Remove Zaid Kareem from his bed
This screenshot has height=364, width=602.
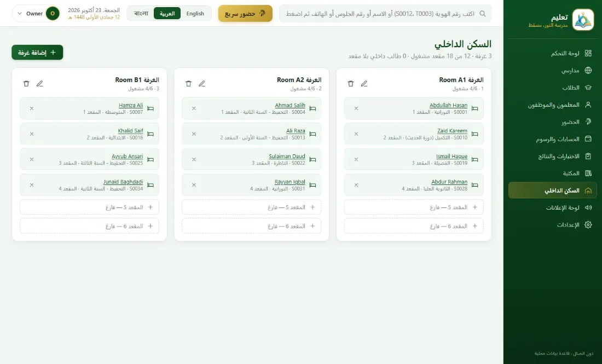click(356, 134)
